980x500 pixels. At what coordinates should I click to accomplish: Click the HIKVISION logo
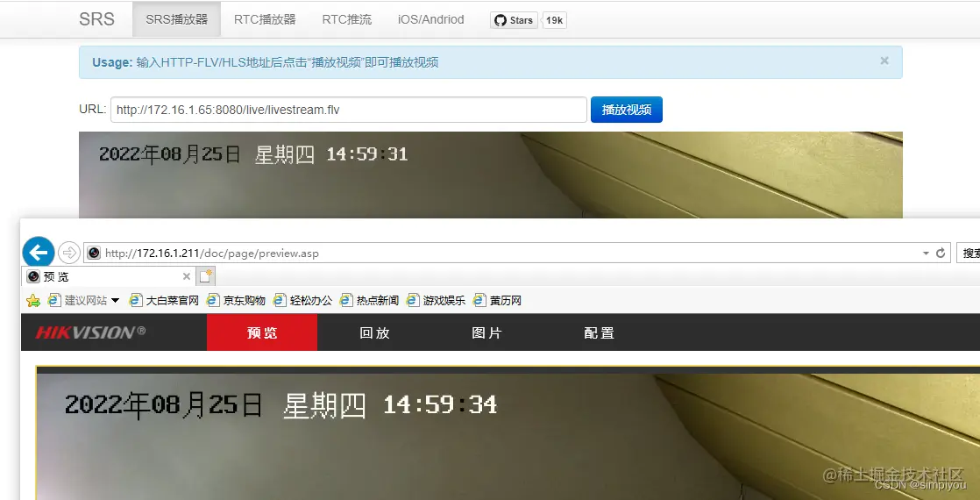pyautogui.click(x=90, y=332)
